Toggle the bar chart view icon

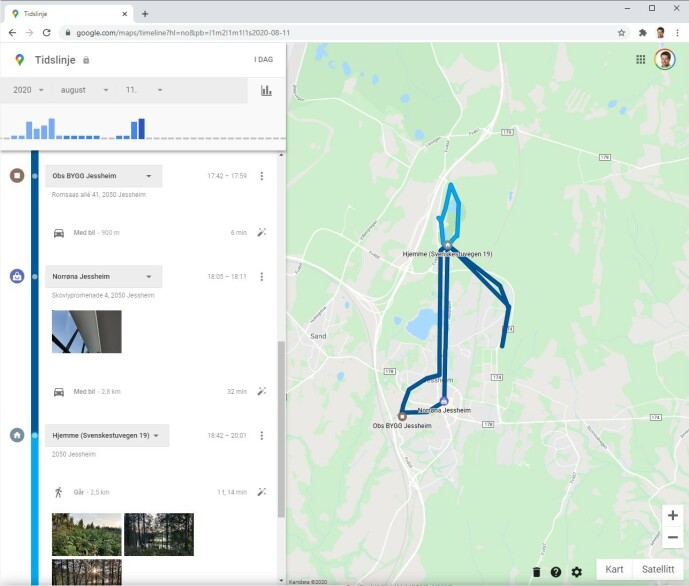[266, 90]
